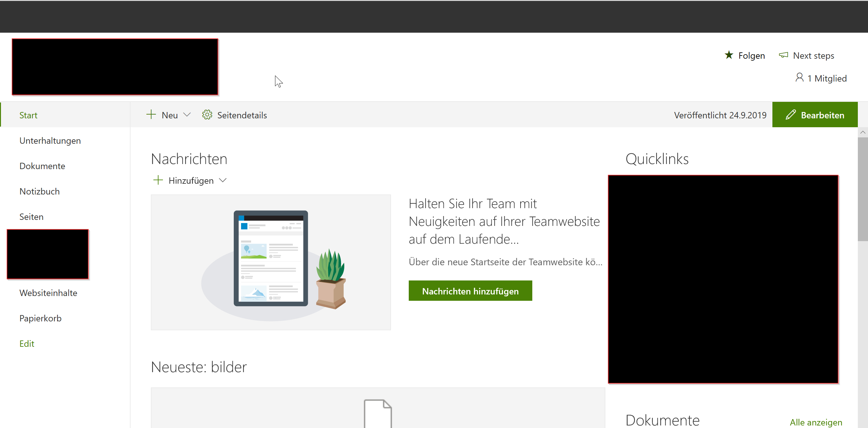Click the Veröffentlicht 24.9.2019 status text
The image size is (868, 428).
720,115
